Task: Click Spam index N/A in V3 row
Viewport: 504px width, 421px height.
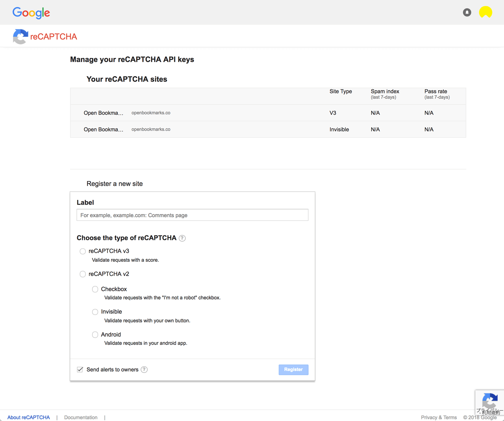Action: (x=375, y=113)
